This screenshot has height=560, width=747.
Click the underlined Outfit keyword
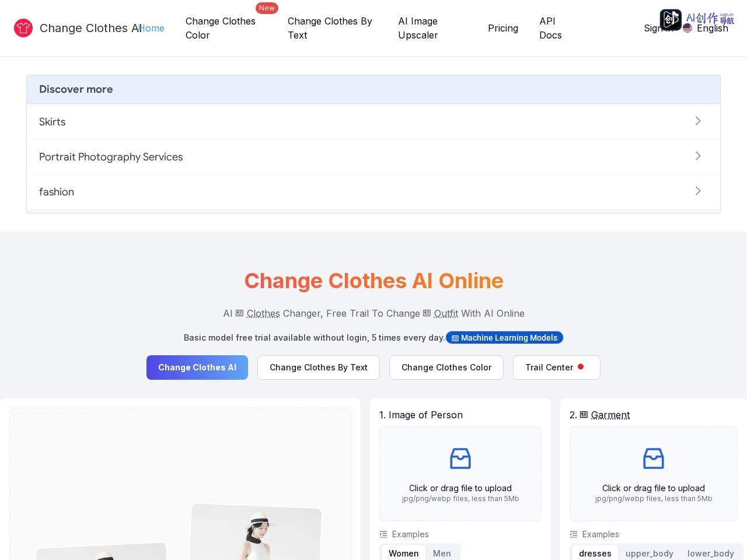tap(446, 313)
